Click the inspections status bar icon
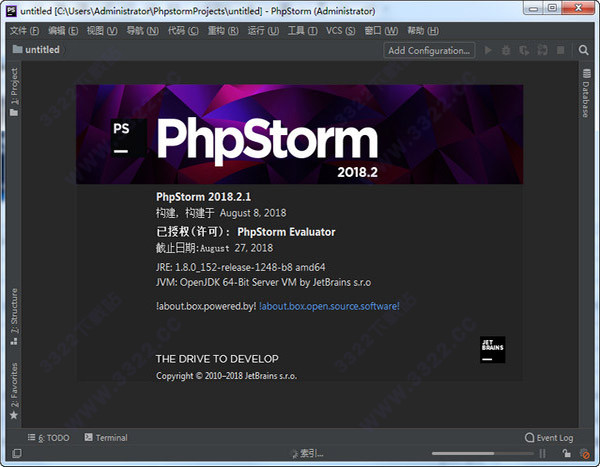Image resolution: width=600 pixels, height=467 pixels. tap(584, 454)
